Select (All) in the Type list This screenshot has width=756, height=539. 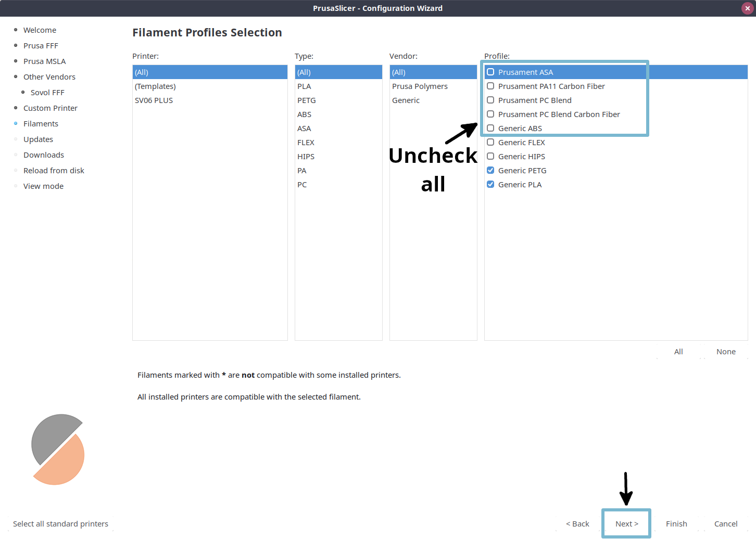(x=338, y=72)
